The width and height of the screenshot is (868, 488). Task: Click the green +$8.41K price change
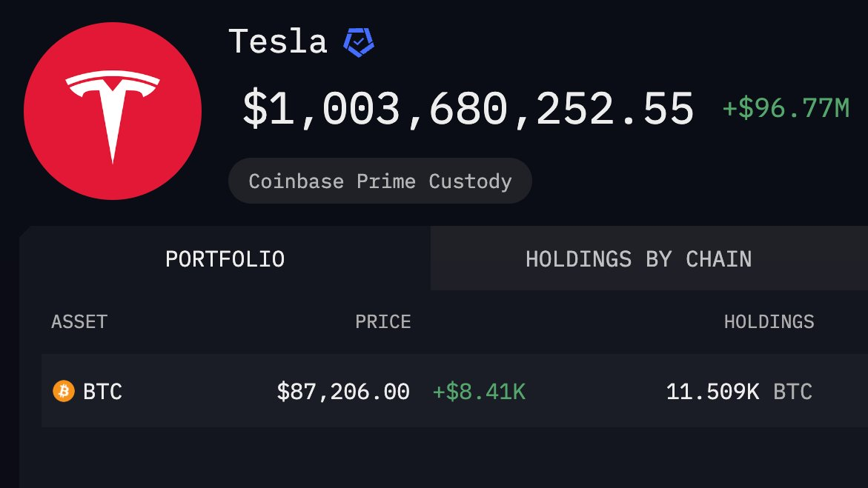tap(479, 391)
